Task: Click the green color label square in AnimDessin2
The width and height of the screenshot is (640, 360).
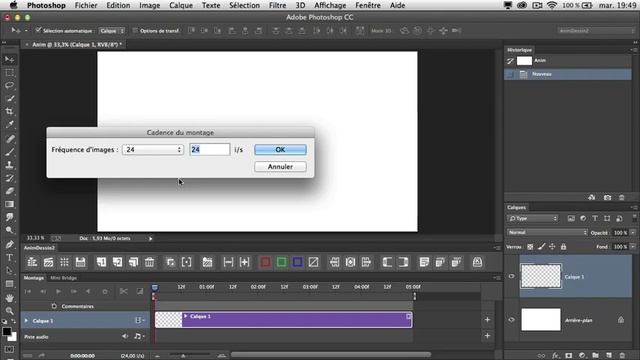Action: 281,262
